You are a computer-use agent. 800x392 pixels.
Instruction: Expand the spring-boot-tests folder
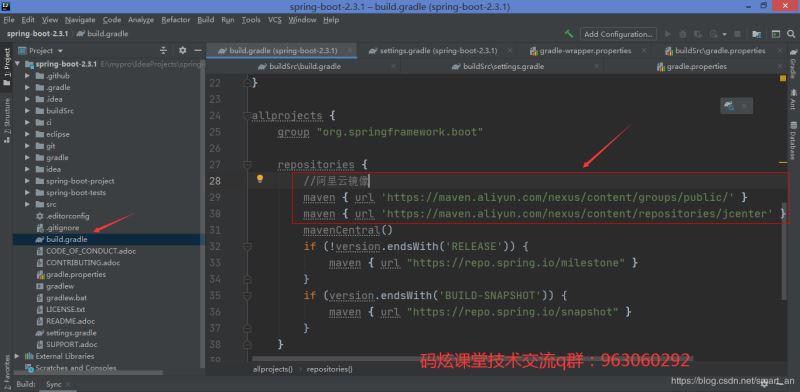(x=28, y=192)
